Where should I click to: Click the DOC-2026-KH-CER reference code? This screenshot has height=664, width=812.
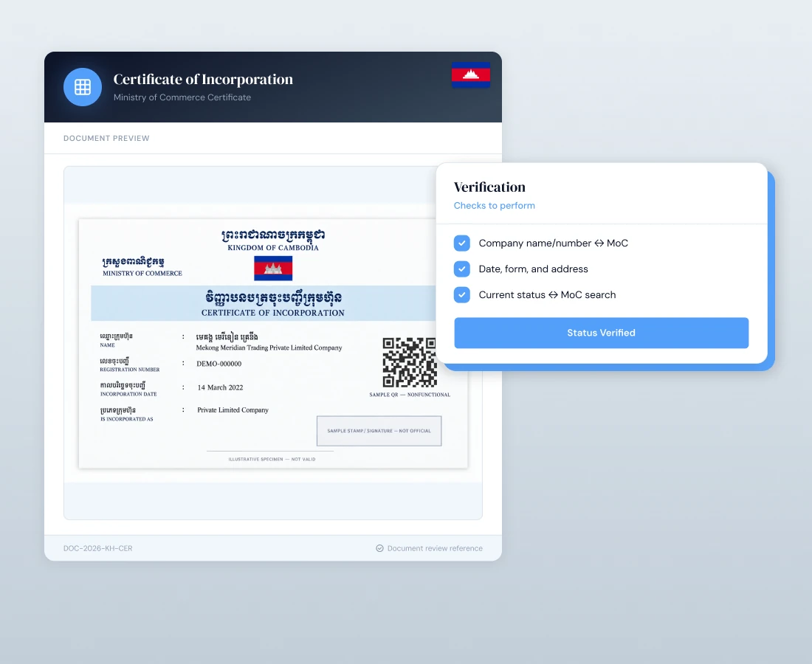(98, 548)
